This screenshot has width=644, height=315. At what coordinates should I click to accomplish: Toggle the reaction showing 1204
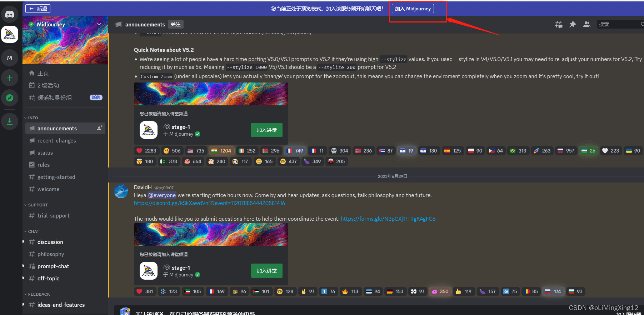click(x=222, y=151)
